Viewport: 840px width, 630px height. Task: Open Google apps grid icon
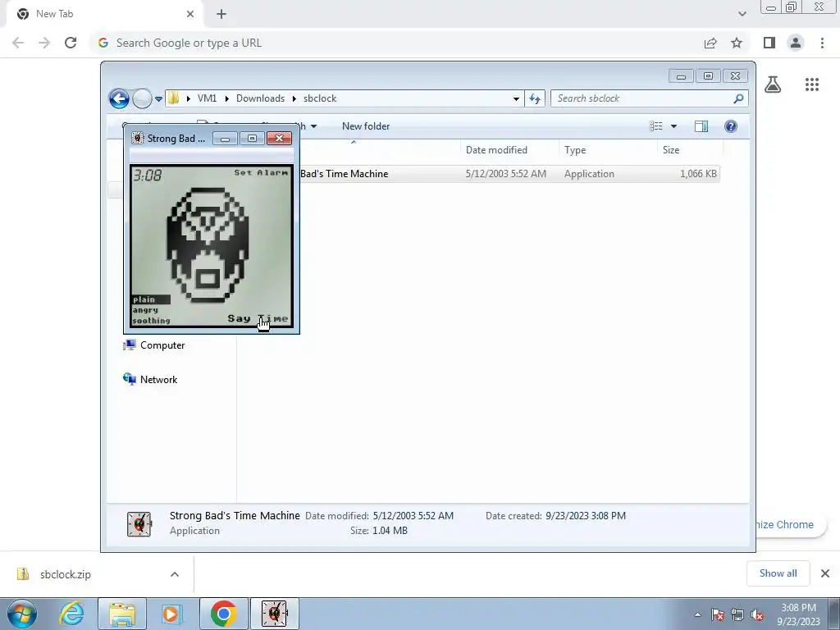click(x=812, y=84)
